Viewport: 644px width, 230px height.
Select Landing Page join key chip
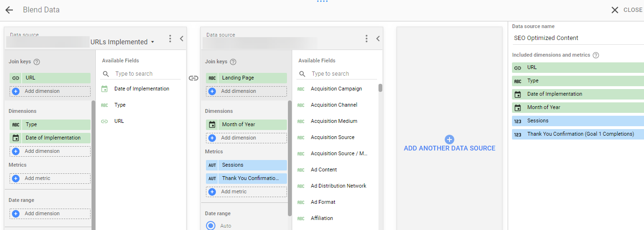(246, 78)
